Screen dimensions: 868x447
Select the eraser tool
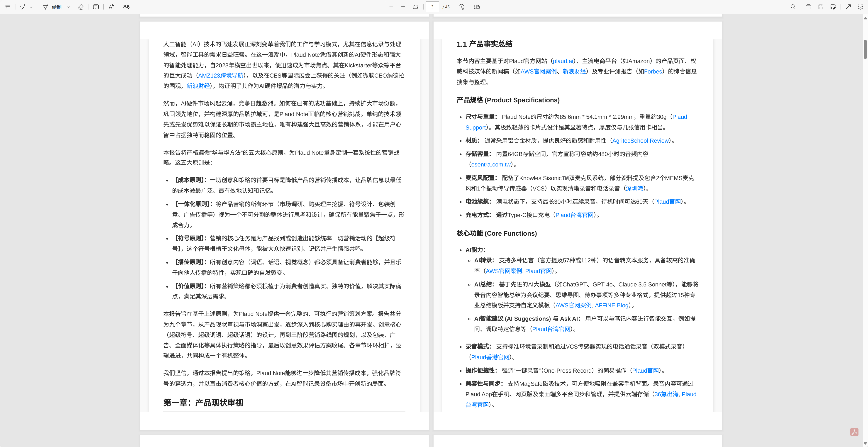[x=80, y=7]
